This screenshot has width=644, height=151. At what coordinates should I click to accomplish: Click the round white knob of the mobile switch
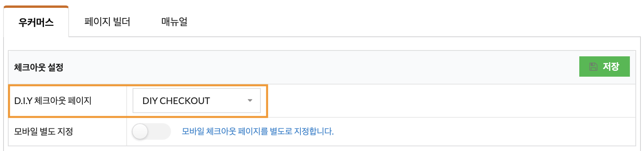coord(140,131)
